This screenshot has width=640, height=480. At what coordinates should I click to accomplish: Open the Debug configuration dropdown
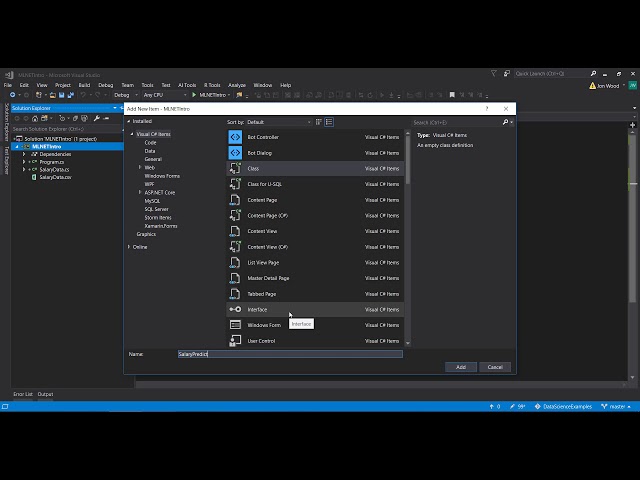(x=125, y=95)
